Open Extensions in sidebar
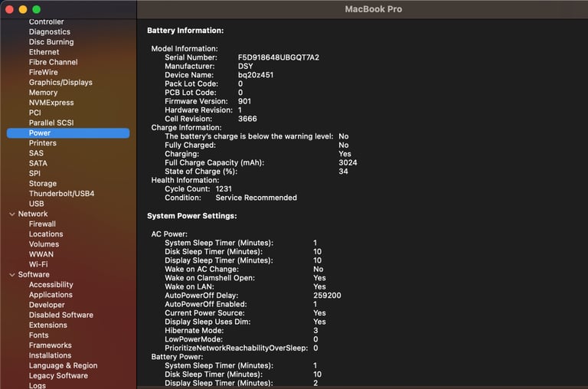This screenshot has height=389, width=588. click(x=48, y=325)
